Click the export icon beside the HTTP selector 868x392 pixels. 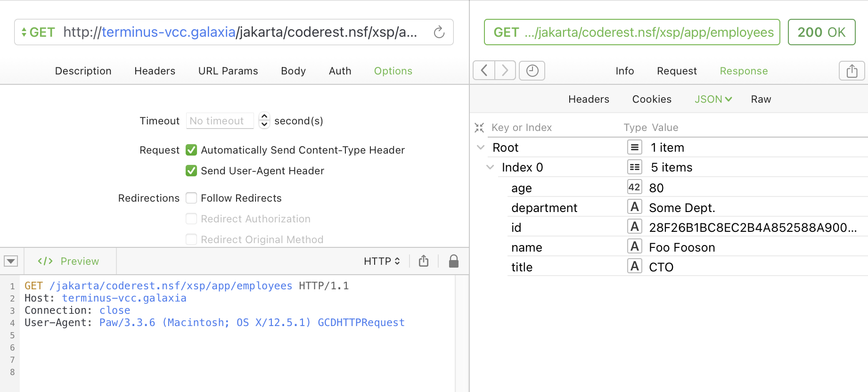pyautogui.click(x=424, y=261)
